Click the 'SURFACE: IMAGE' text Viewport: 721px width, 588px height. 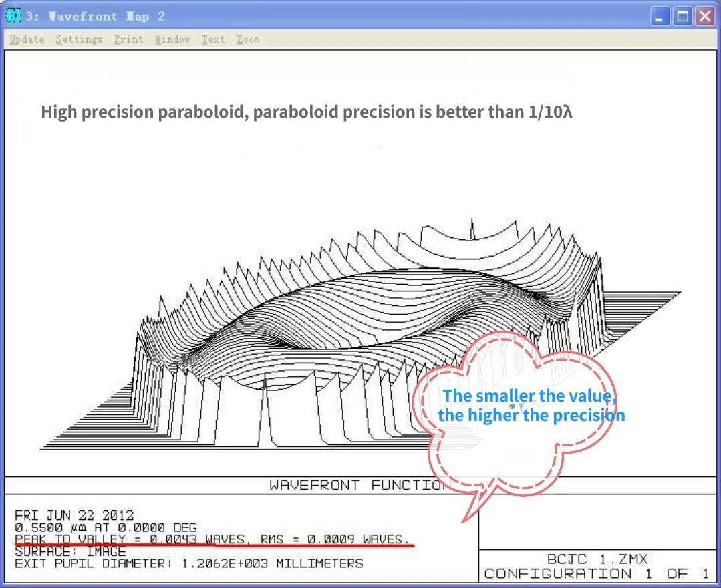[70, 551]
